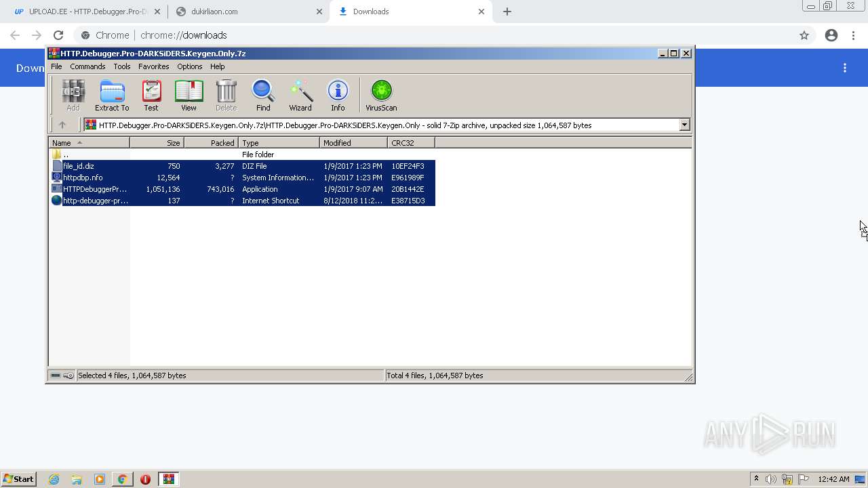The height and width of the screenshot is (488, 868).
Task: Expand the archive path dropdown
Action: [684, 125]
